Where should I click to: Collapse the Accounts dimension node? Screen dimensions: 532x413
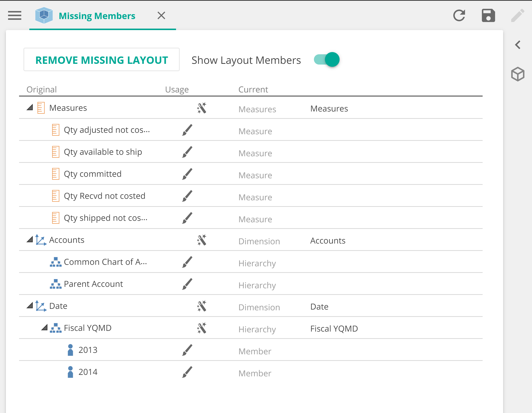(30, 239)
